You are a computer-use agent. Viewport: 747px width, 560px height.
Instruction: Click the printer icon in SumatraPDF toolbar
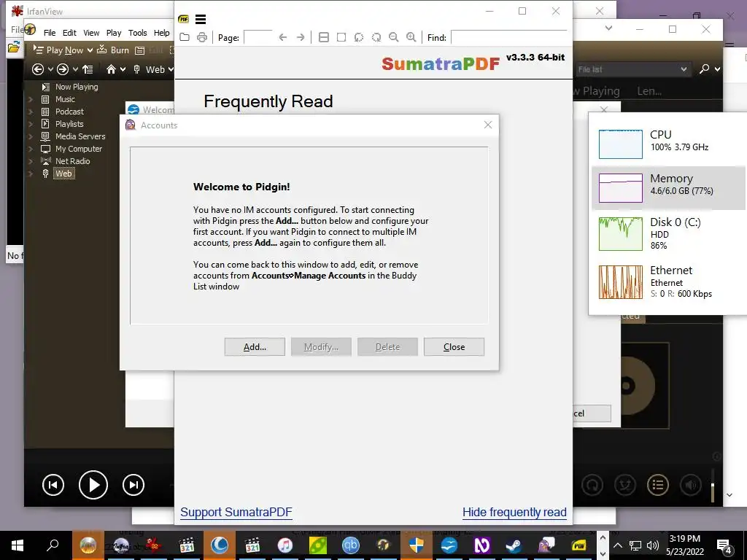coord(202,37)
